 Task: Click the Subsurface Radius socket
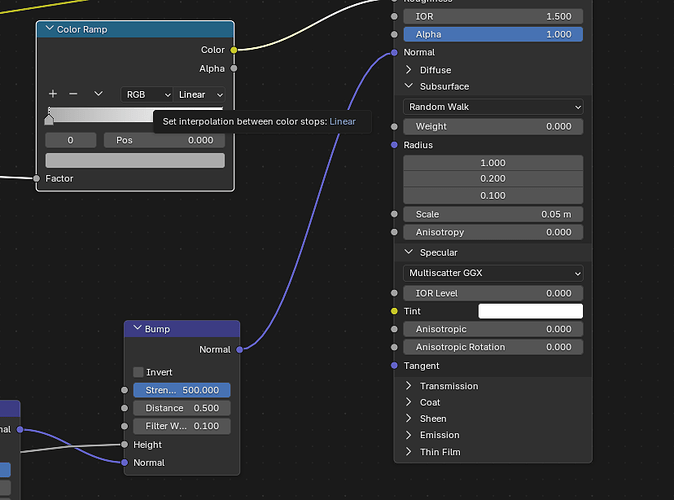(394, 145)
